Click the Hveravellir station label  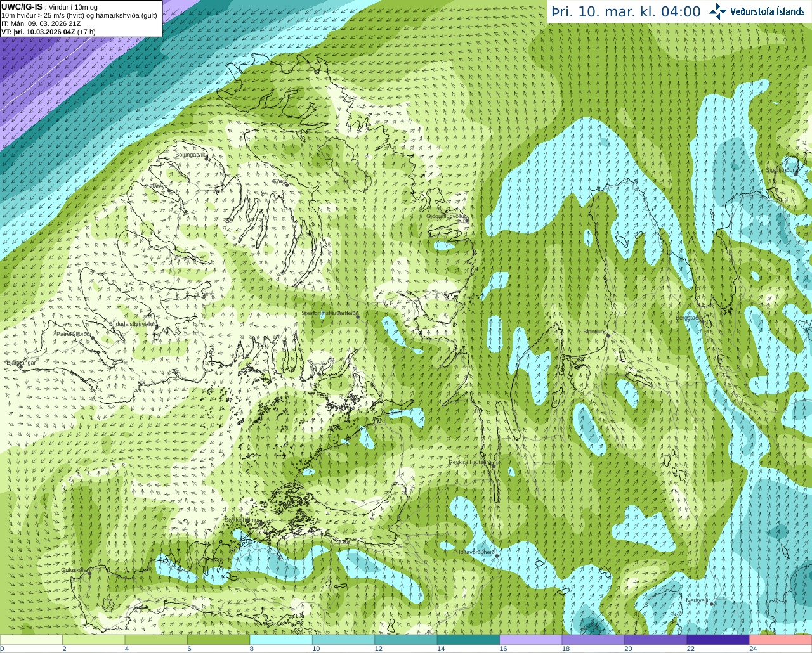pos(696,600)
